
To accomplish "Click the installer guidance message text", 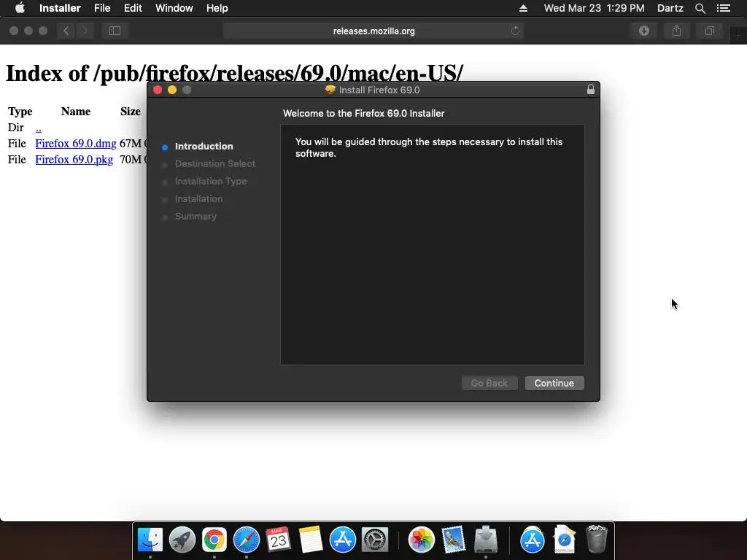I will (429, 147).
